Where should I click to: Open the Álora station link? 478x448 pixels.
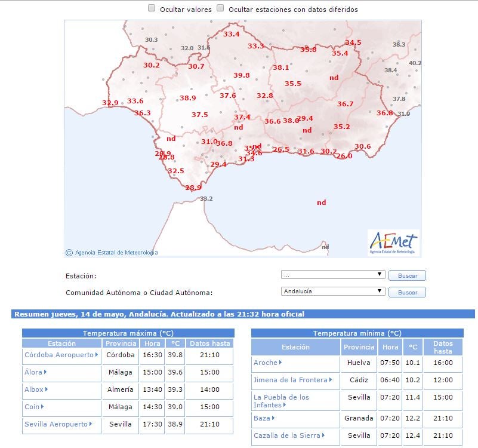tap(33, 372)
